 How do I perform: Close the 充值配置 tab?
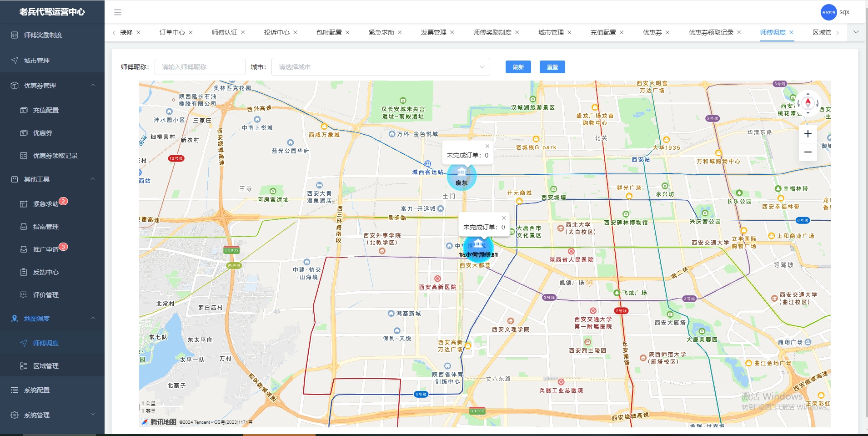pyautogui.click(x=622, y=32)
